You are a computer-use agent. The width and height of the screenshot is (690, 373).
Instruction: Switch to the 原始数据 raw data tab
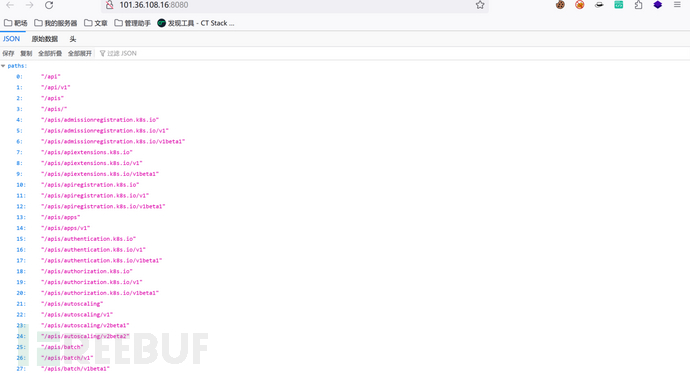[x=44, y=39]
